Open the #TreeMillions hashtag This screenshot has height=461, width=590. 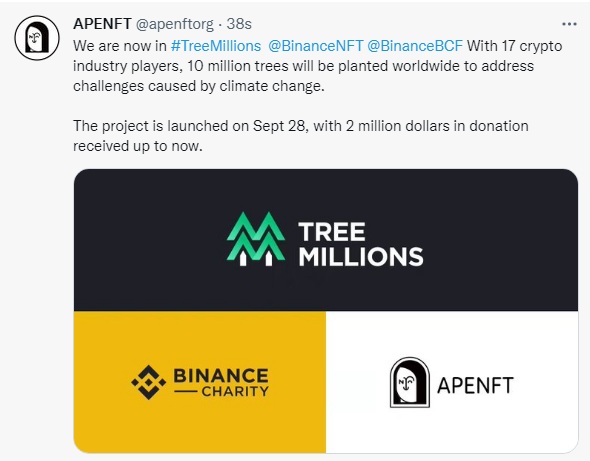216,46
